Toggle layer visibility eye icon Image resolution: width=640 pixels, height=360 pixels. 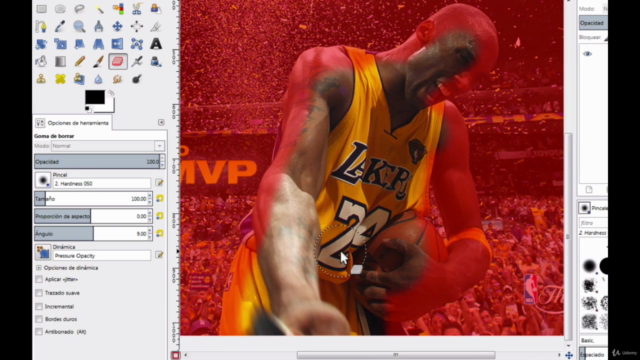coord(587,54)
